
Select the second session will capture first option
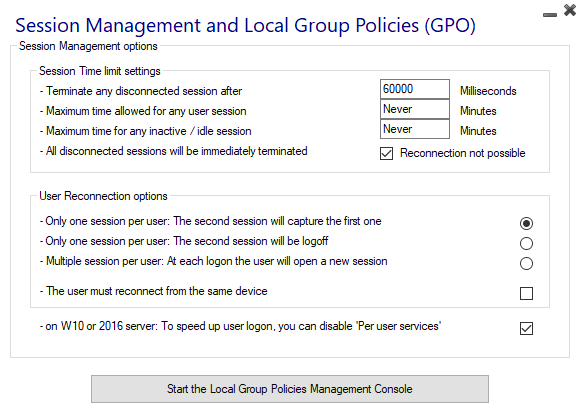pos(526,223)
